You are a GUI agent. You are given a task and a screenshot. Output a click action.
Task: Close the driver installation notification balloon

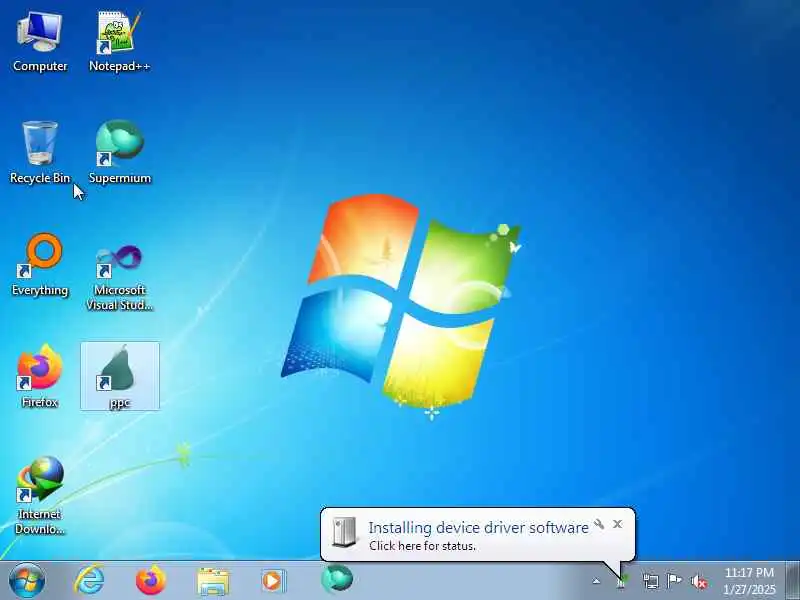pyautogui.click(x=617, y=524)
